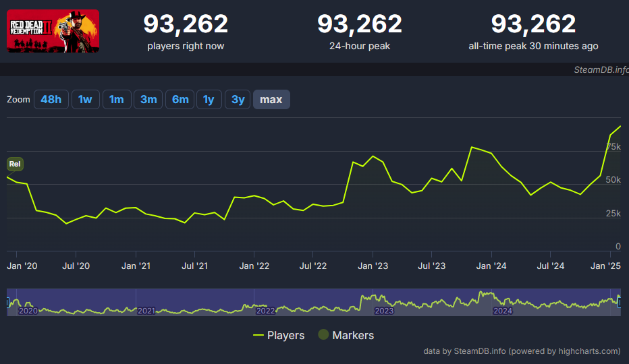The height and width of the screenshot is (364, 629).
Task: Click the Jan '21 axis label
Action: (x=136, y=266)
